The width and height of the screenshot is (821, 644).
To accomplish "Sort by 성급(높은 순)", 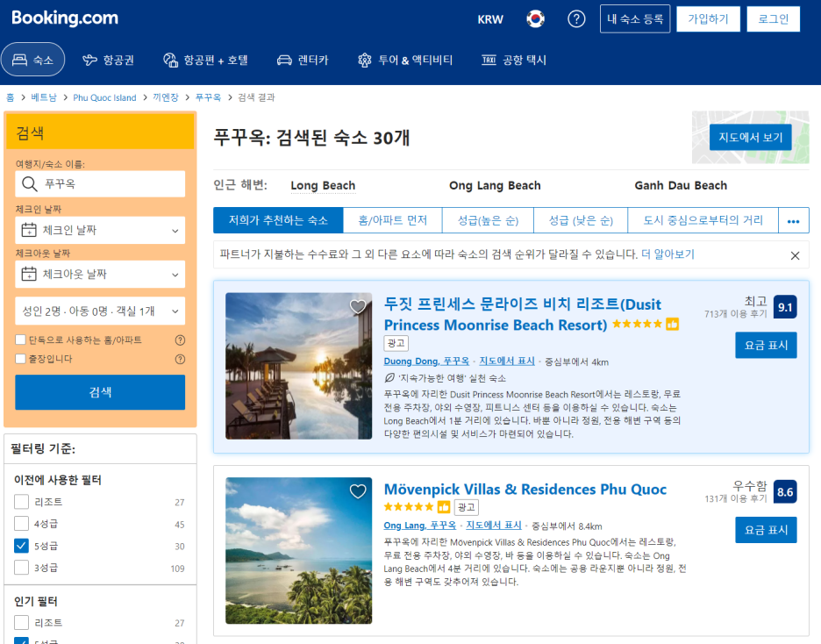I will tap(488, 220).
